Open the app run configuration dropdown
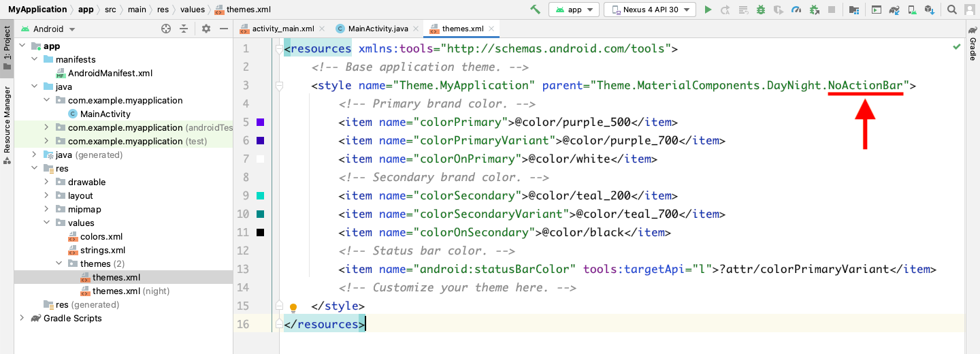The width and height of the screenshot is (980, 354). click(x=574, y=10)
